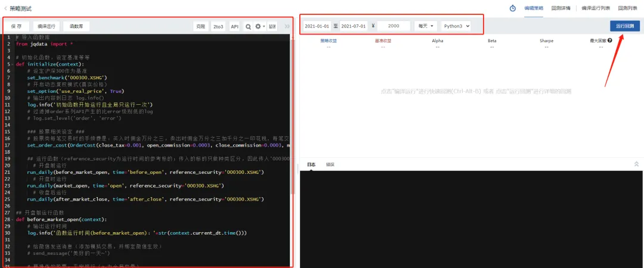Open the 每天 frequency dropdown
Viewport: 644px width, 268px height.
click(426, 26)
